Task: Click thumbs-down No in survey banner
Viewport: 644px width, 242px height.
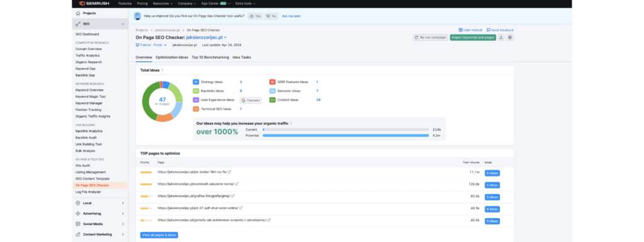Action: [271, 16]
